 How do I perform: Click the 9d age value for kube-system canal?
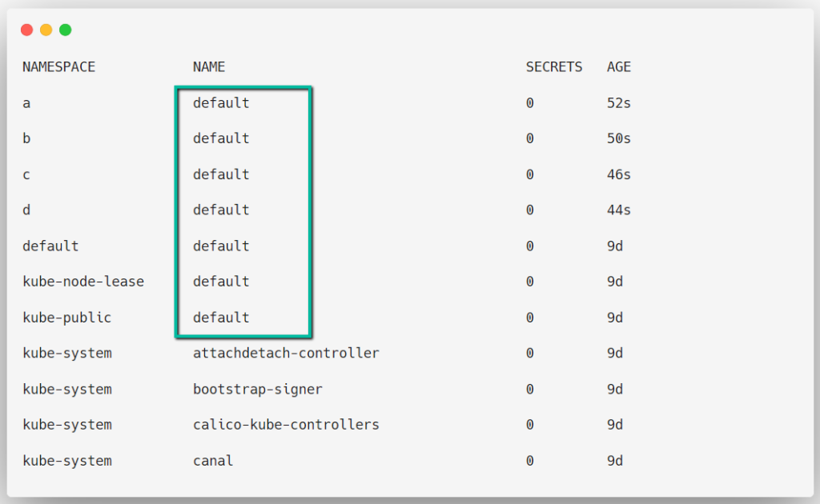[614, 460]
